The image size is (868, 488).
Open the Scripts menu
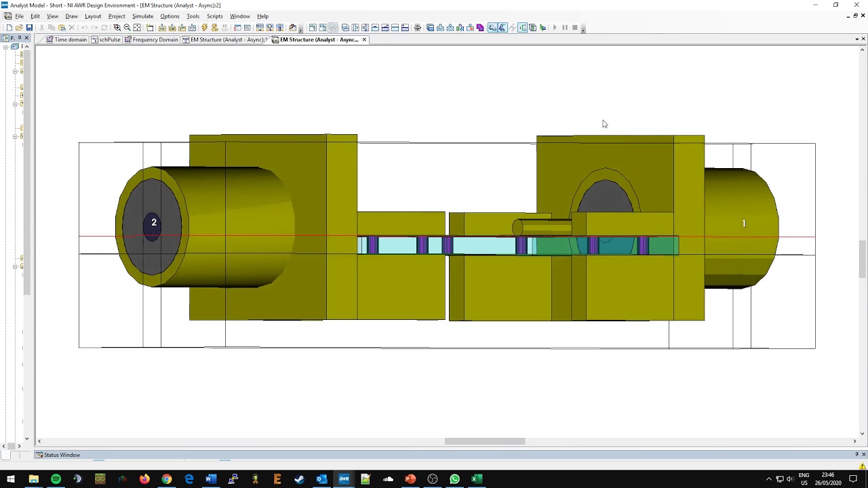[x=215, y=16]
